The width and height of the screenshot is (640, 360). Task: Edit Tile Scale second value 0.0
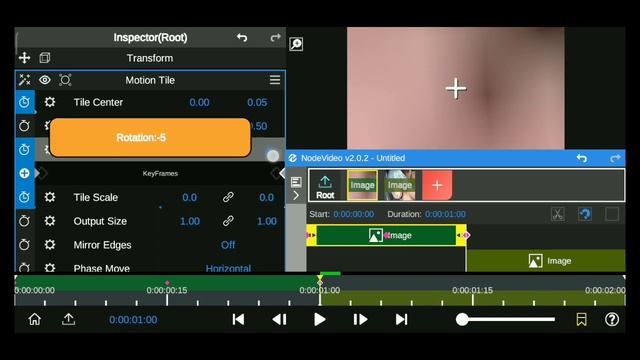pos(267,198)
